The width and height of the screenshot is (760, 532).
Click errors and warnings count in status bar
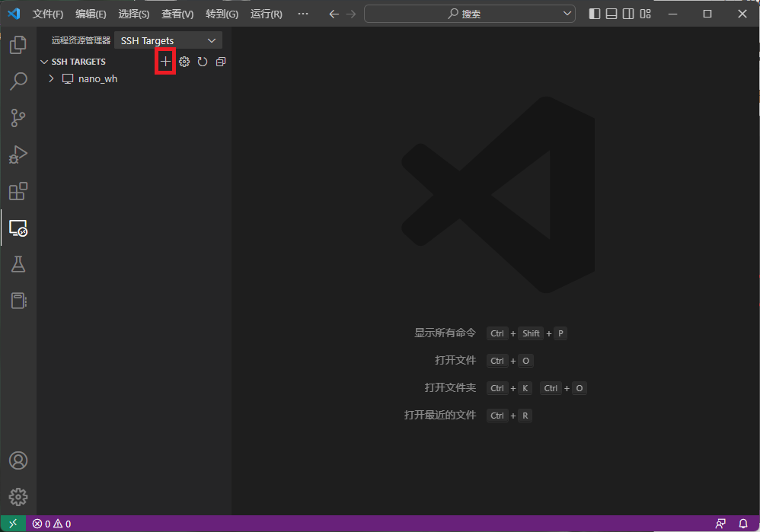51,524
